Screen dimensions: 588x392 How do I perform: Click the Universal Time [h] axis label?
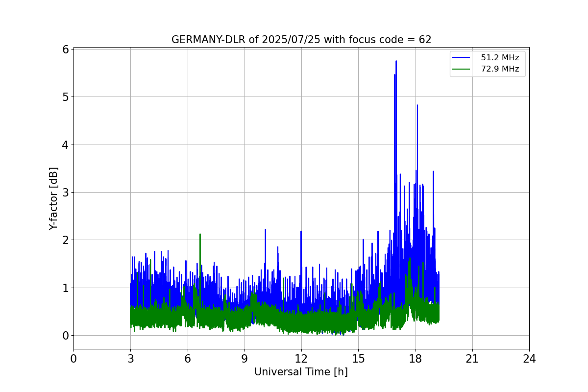(301, 372)
